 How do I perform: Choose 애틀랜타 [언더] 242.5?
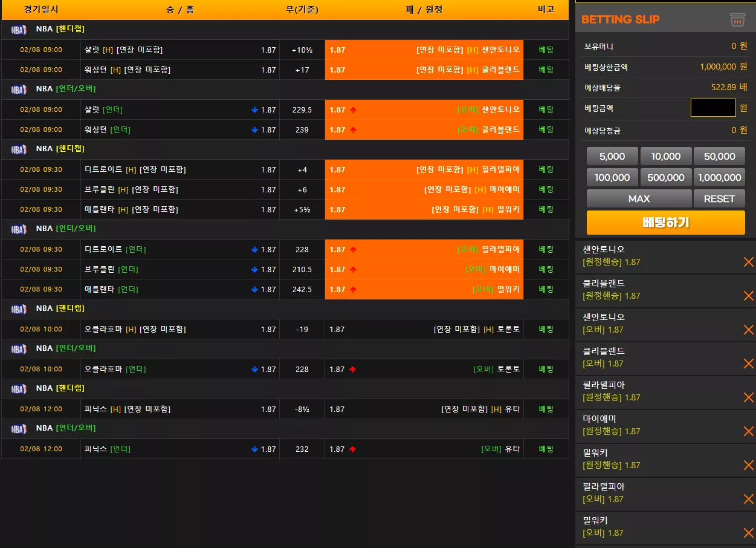(x=180, y=290)
